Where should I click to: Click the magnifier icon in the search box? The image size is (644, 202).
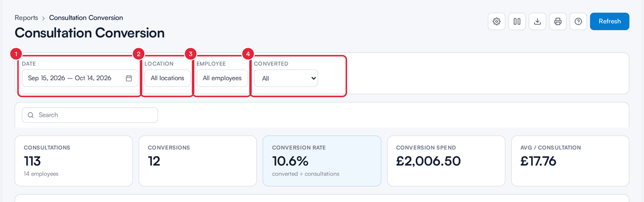(31, 115)
